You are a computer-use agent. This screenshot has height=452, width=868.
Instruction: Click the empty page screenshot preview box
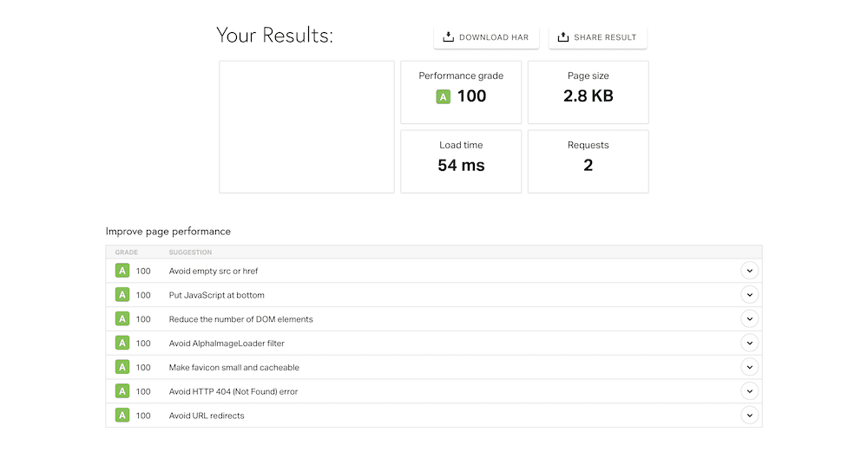click(x=306, y=128)
